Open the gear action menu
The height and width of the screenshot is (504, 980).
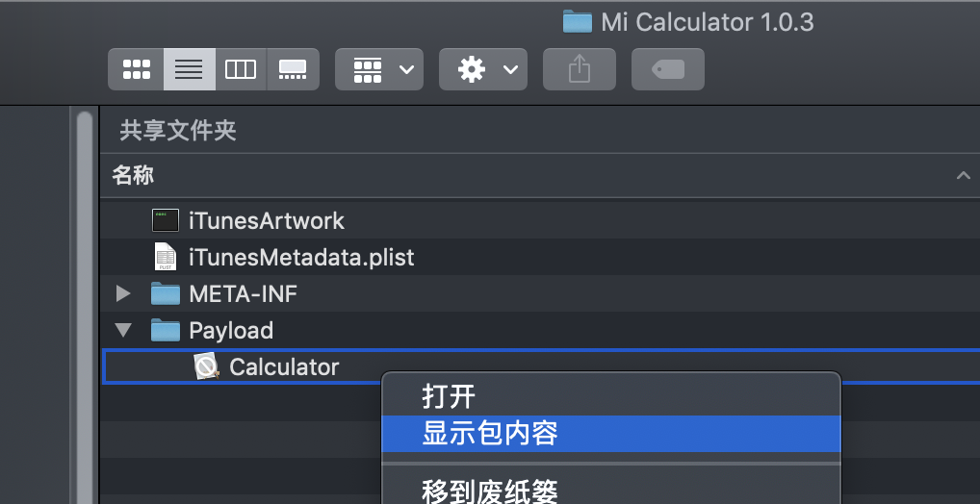(482, 69)
